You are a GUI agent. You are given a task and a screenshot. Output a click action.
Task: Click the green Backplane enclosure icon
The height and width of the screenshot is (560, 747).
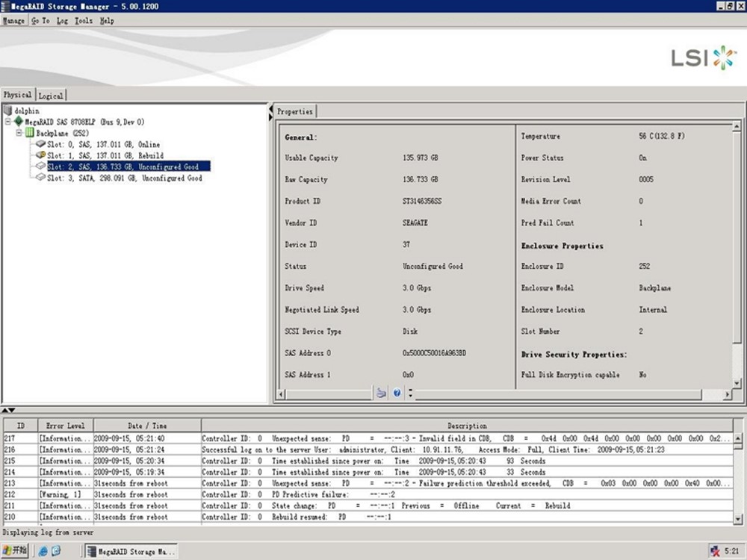tap(30, 133)
